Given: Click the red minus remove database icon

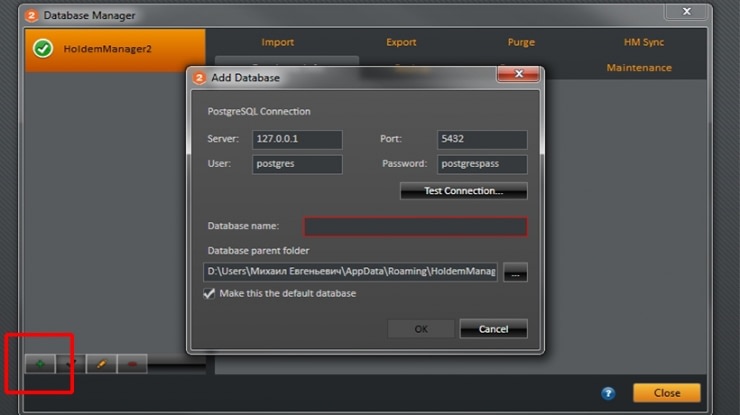Looking at the screenshot, I should pyautogui.click(x=132, y=364).
